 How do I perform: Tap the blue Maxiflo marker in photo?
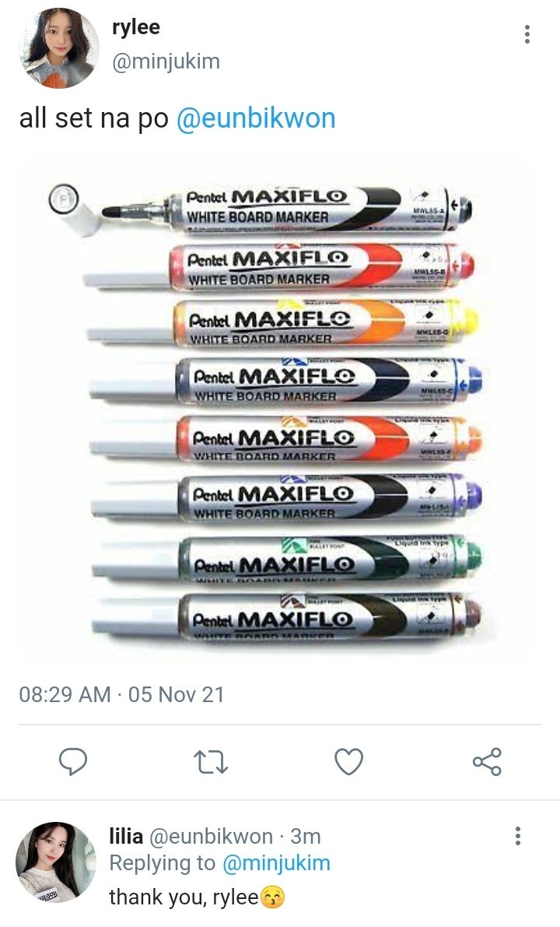[x=286, y=380]
